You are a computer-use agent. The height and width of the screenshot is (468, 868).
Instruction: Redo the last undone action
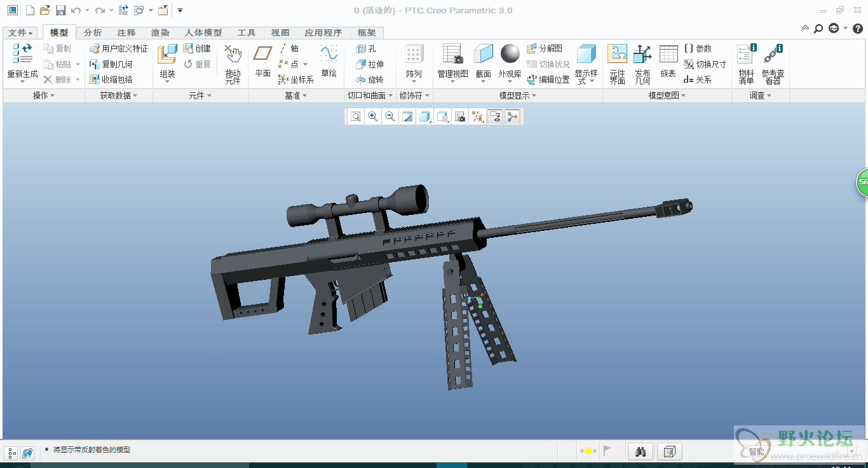tap(100, 10)
